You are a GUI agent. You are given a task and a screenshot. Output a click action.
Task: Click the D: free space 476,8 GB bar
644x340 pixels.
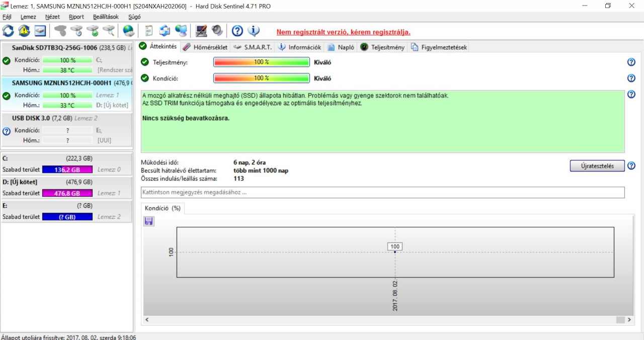67,193
